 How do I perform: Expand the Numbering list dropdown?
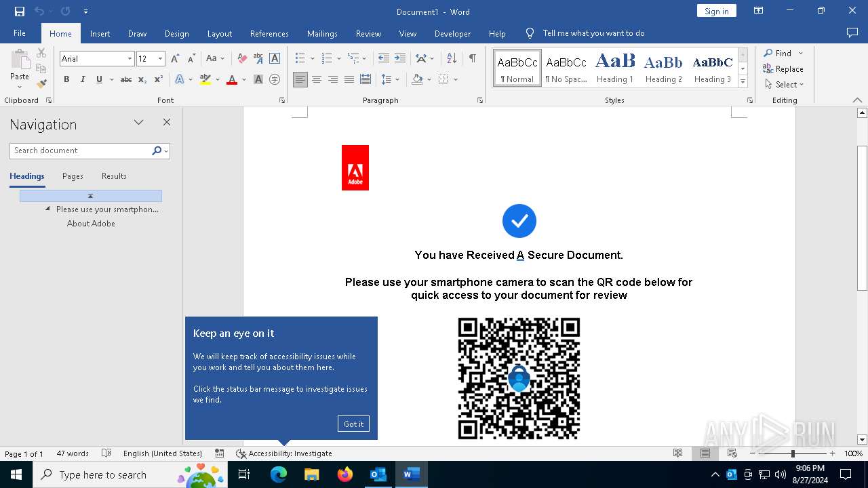tap(338, 59)
